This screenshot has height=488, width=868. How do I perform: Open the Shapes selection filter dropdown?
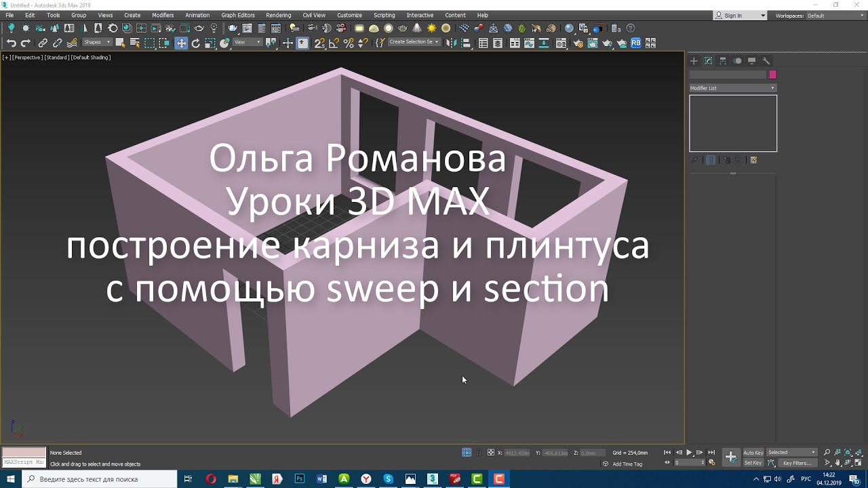pos(98,42)
